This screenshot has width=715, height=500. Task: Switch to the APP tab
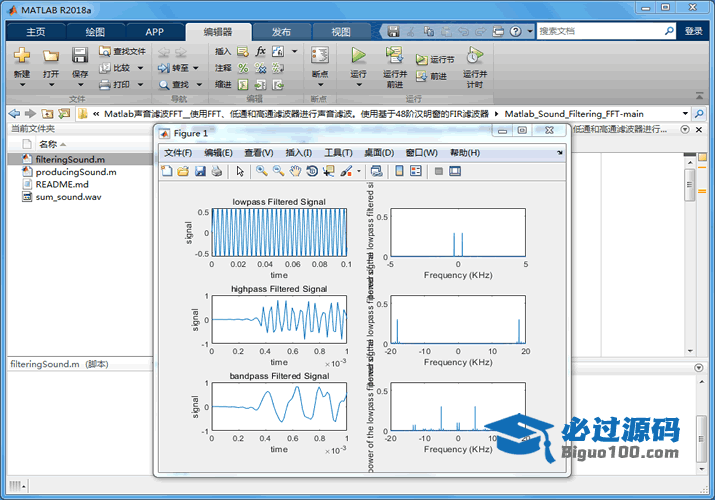tap(155, 32)
